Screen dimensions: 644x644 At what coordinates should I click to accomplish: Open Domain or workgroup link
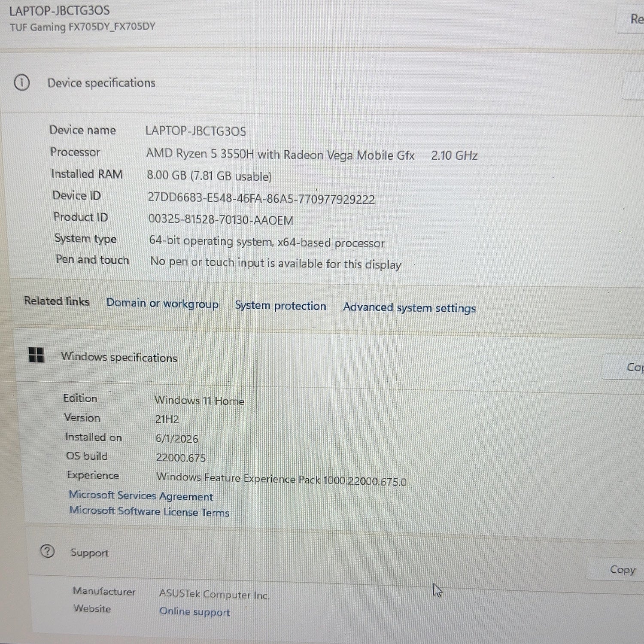coord(162,303)
